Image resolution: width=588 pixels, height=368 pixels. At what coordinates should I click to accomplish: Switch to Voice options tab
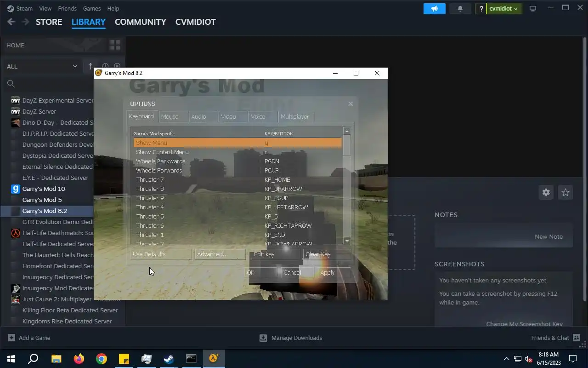(263, 117)
